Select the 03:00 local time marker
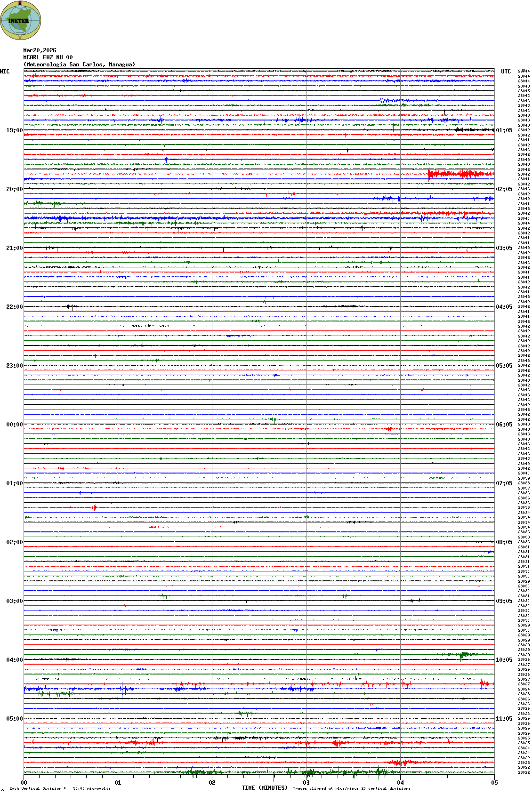Viewport: 532px width, 795px height. coord(14,601)
